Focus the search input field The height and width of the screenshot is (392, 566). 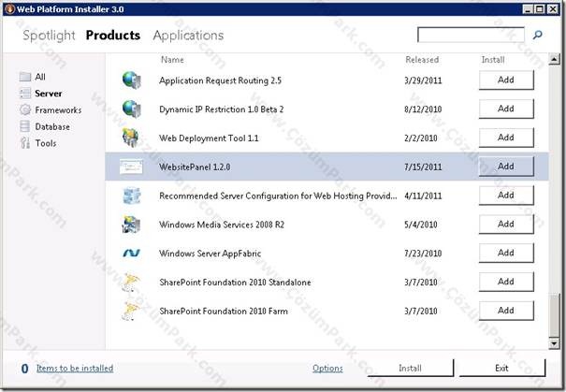click(471, 35)
